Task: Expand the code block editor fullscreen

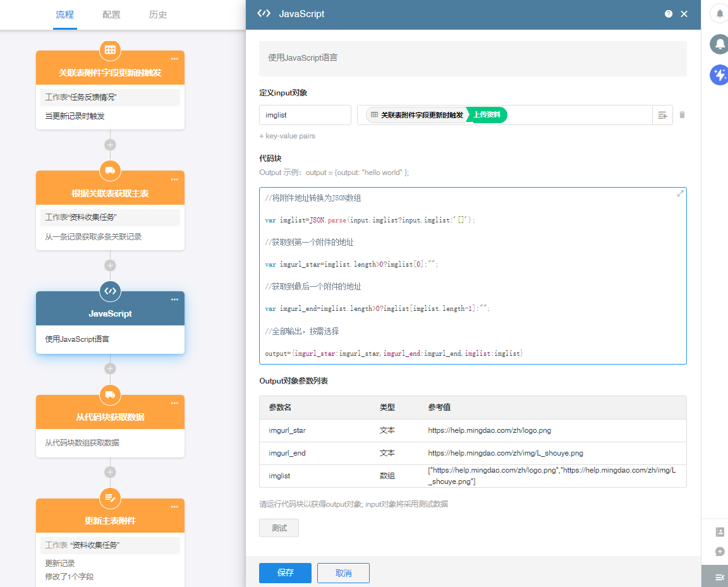Action: pyautogui.click(x=680, y=193)
